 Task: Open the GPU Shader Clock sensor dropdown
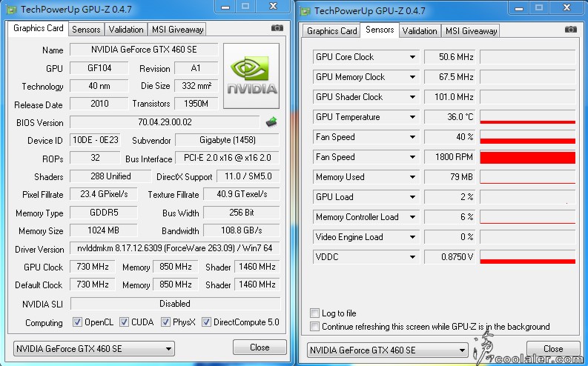click(x=412, y=97)
